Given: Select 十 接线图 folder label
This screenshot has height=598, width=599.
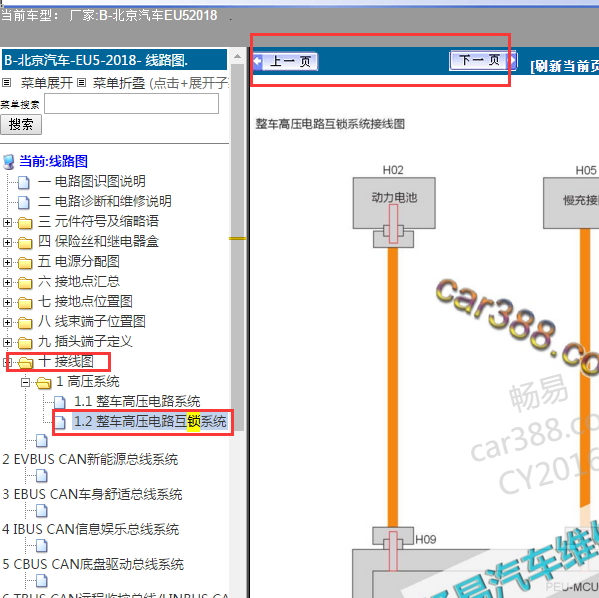Looking at the screenshot, I should tap(66, 361).
